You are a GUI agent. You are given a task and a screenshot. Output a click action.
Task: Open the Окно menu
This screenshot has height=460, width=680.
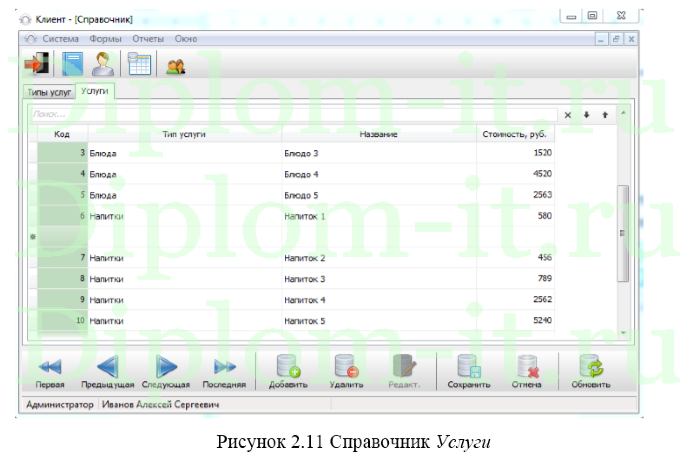click(x=186, y=39)
